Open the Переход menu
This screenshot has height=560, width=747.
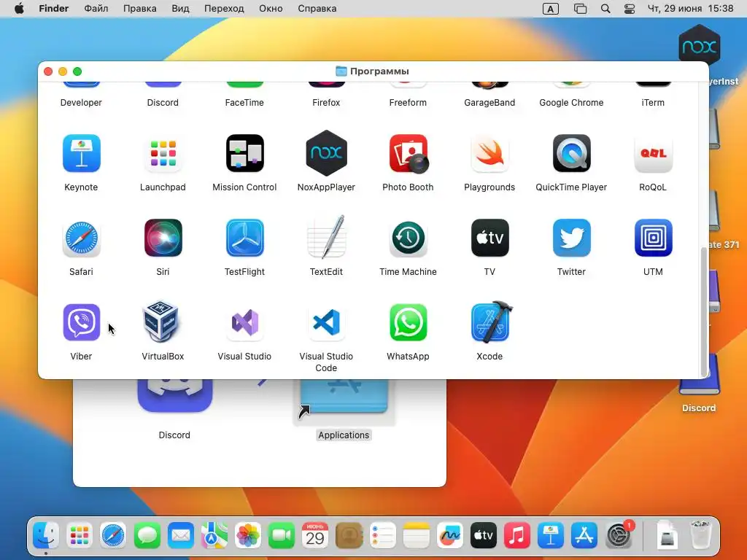[224, 9]
